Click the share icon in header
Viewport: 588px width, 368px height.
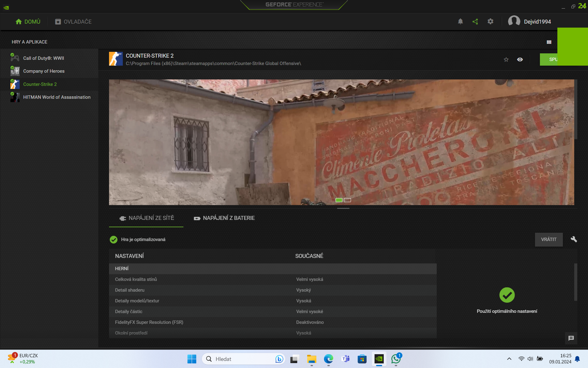click(x=475, y=21)
